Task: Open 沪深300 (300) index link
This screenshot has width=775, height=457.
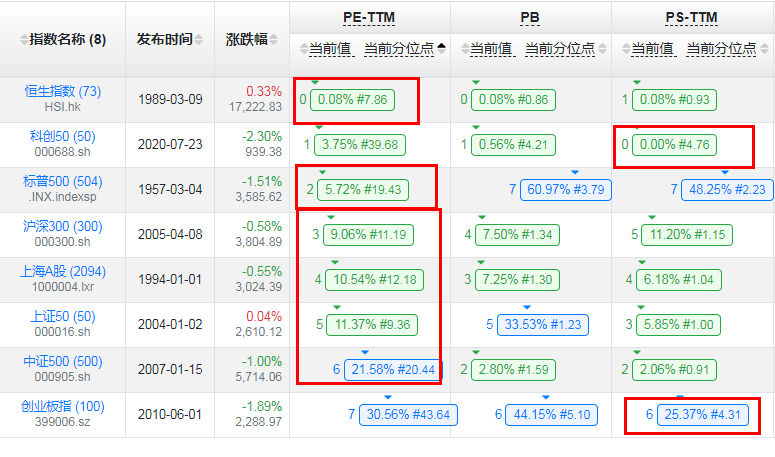Action: [63, 226]
